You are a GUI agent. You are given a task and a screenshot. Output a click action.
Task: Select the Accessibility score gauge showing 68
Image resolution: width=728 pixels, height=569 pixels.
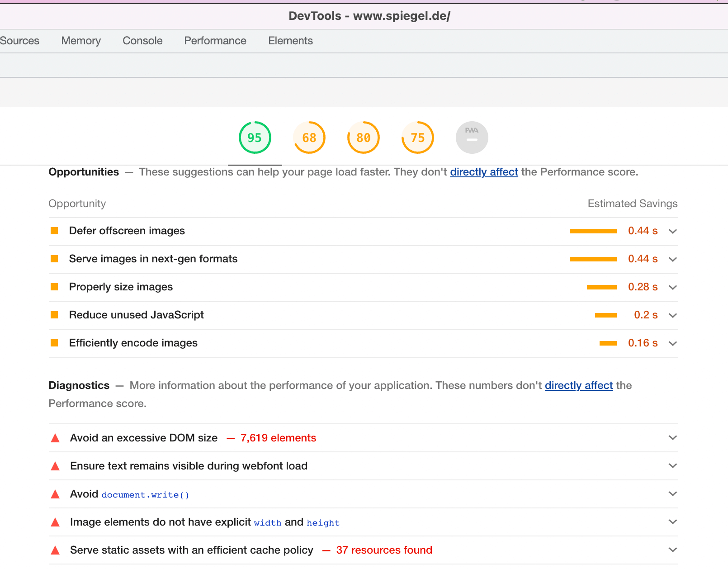point(309,138)
